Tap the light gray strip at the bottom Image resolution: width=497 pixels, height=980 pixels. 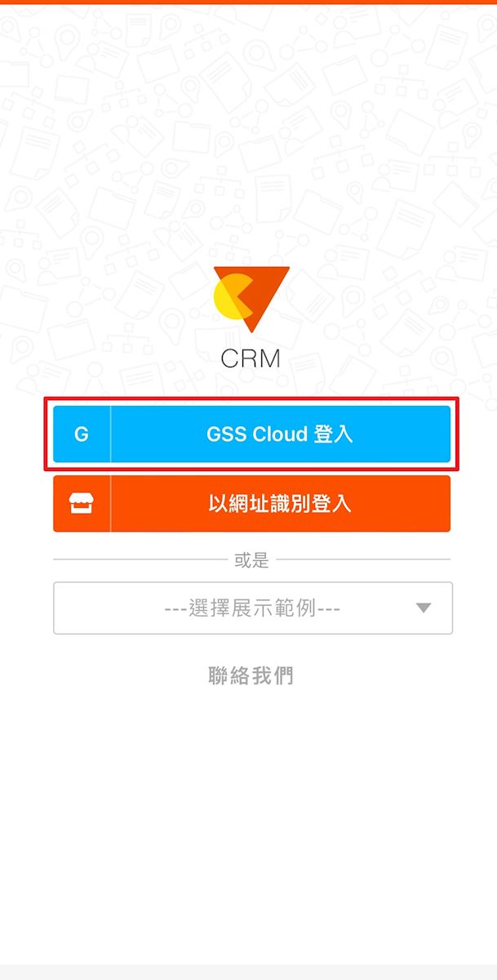point(248,972)
